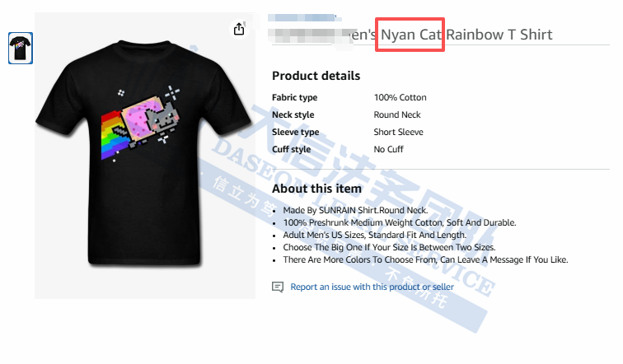This screenshot has width=623, height=364.
Task: Click the 100% Cotton value
Action: coord(400,97)
